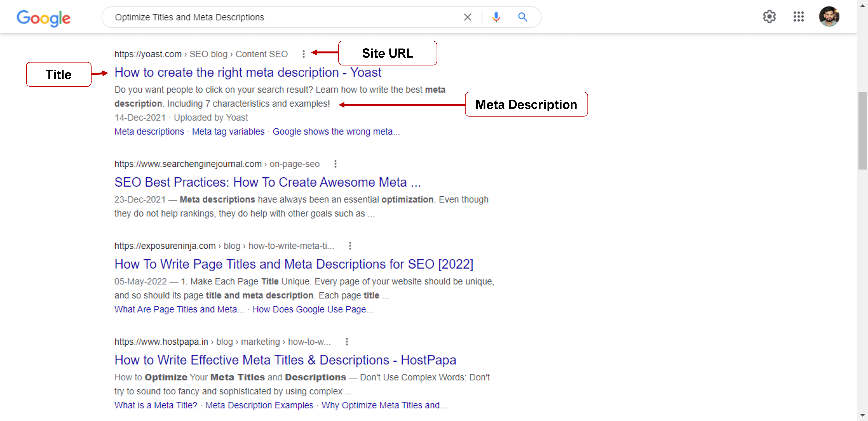Screen dimensions: 868x421
Task: Click the page vertical scrollbar thumb
Action: (x=862, y=131)
